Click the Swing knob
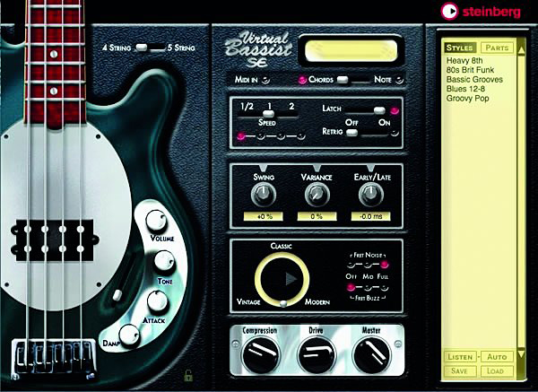This screenshot has width=538, height=392. point(263,195)
